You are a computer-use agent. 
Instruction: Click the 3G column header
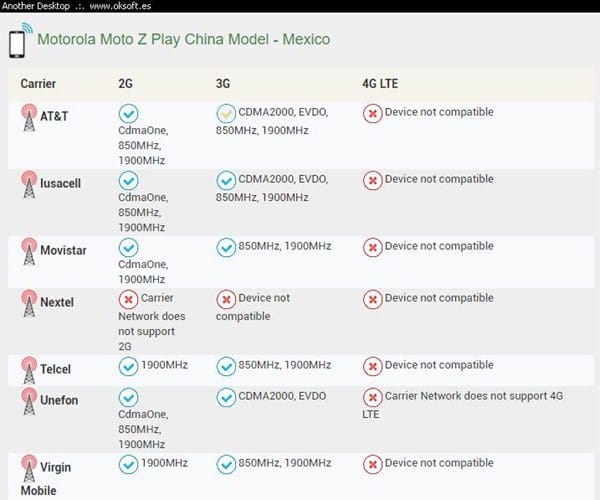(223, 83)
